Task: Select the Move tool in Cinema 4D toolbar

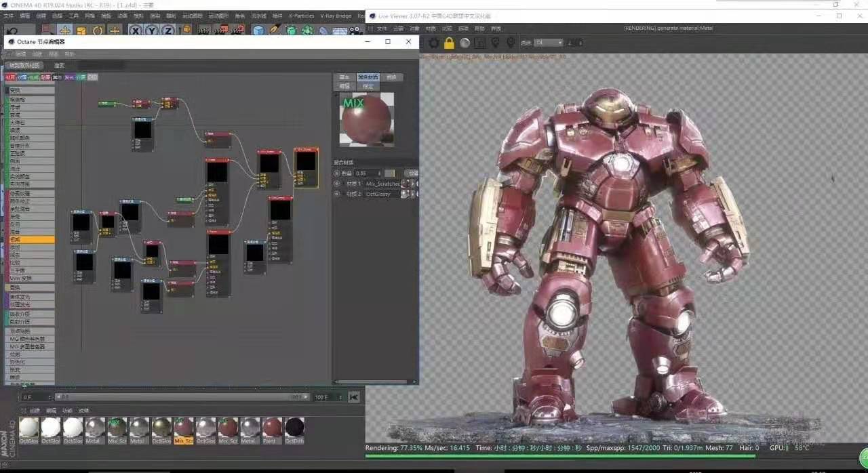Action: 64,30
